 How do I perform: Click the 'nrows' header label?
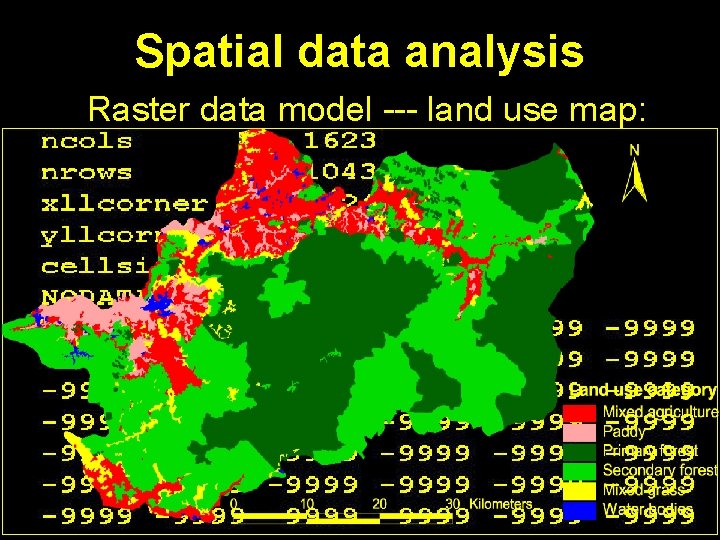click(x=87, y=173)
